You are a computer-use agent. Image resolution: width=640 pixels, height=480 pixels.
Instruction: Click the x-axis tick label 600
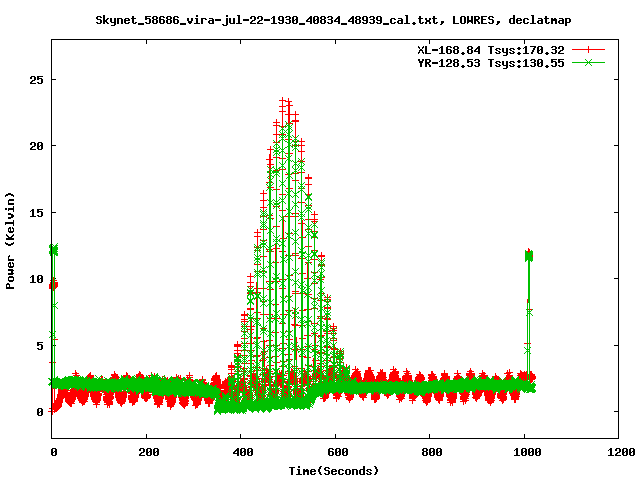click(338, 452)
